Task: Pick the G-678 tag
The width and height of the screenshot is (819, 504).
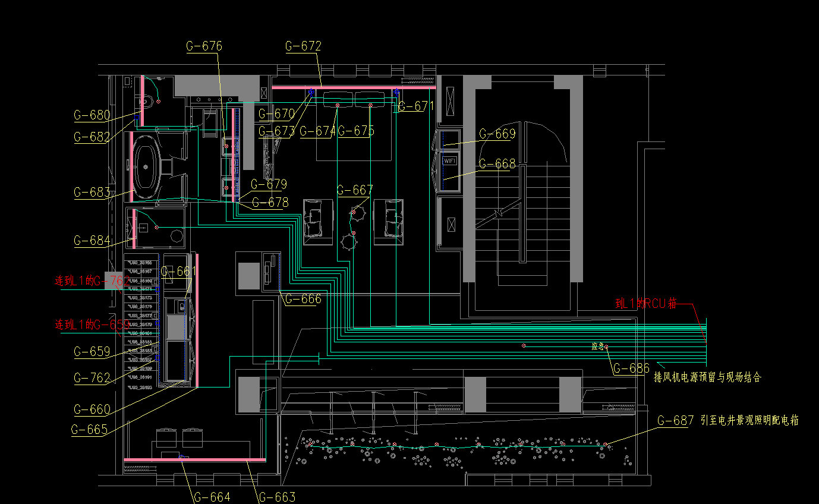Action: [x=270, y=203]
